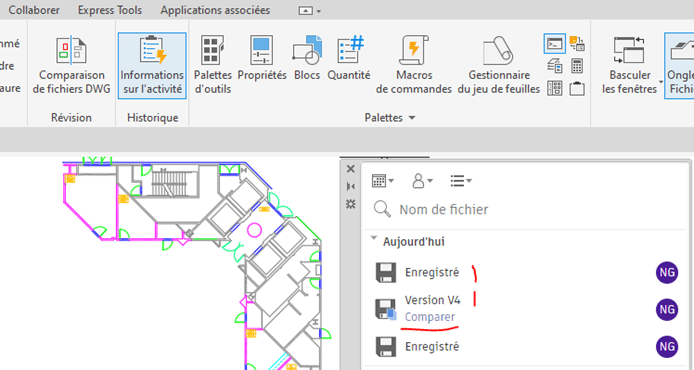Viewport: 694px width, 370px height.
Task: Click Basculer les fenêtres button
Action: coord(629,66)
